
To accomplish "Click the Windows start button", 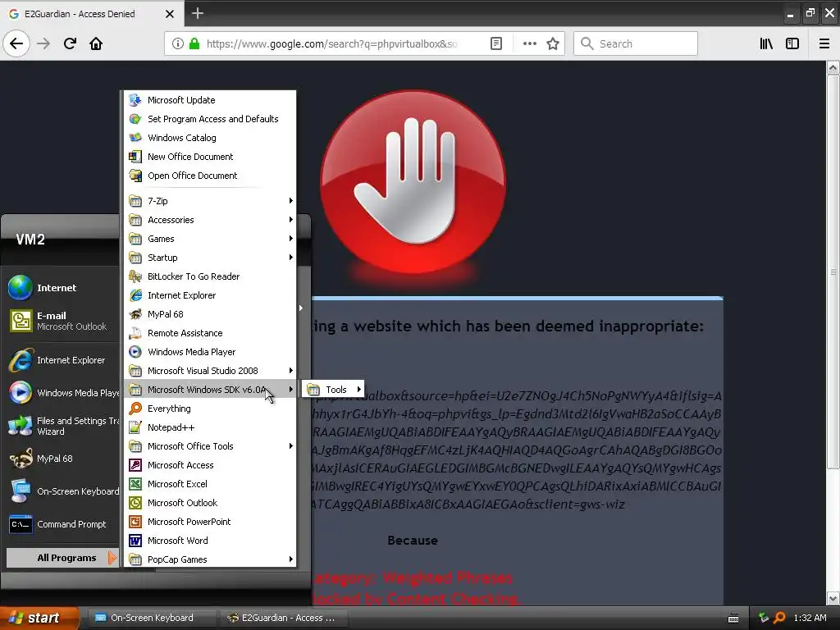I will click(39, 618).
